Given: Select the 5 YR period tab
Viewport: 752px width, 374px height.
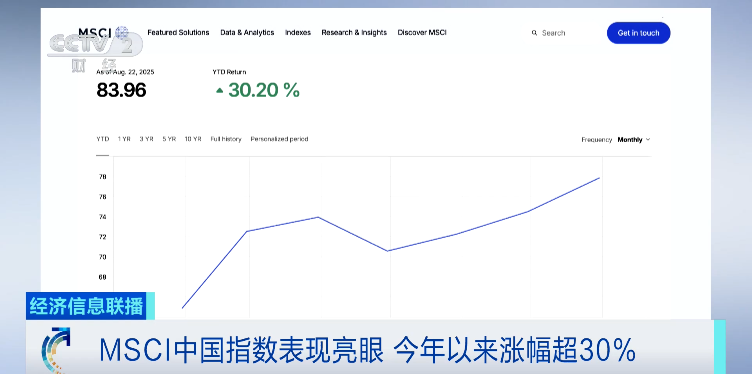Looking at the screenshot, I should [x=169, y=139].
